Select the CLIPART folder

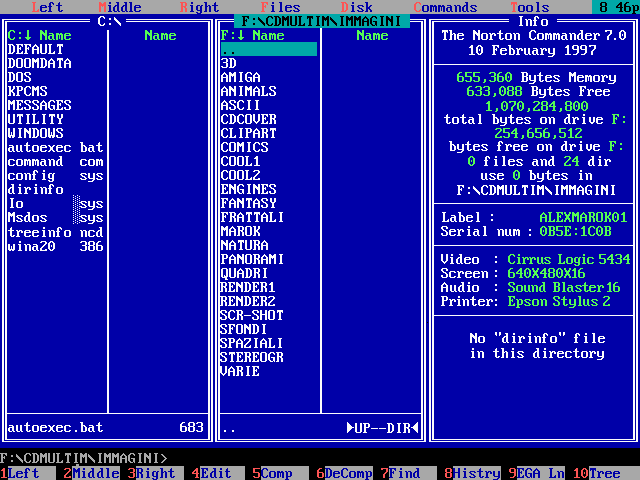249,133
